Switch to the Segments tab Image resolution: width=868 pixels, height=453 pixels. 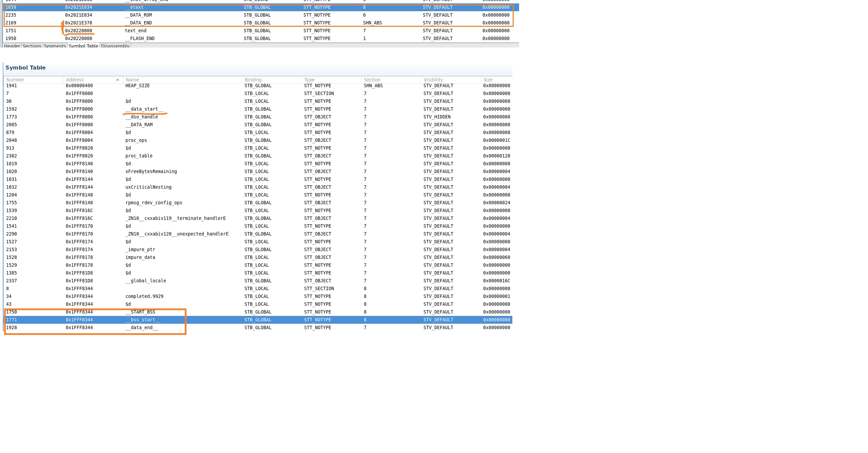[55, 46]
